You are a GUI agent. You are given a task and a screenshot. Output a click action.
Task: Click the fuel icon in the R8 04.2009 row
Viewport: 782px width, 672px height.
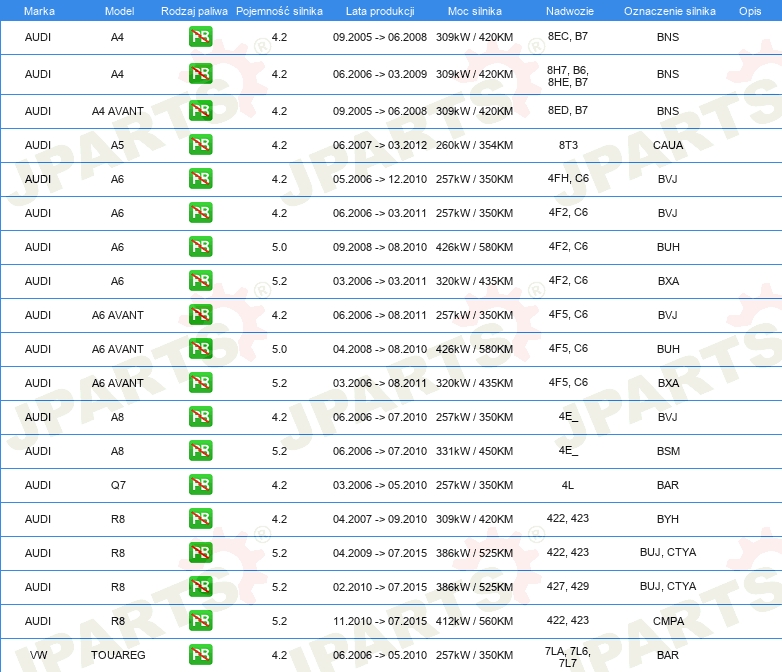[200, 552]
